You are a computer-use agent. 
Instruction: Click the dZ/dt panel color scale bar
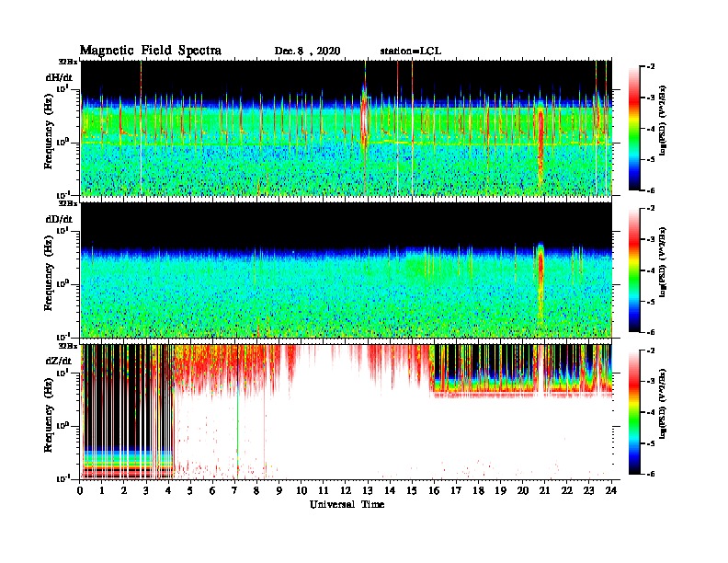tap(634, 412)
